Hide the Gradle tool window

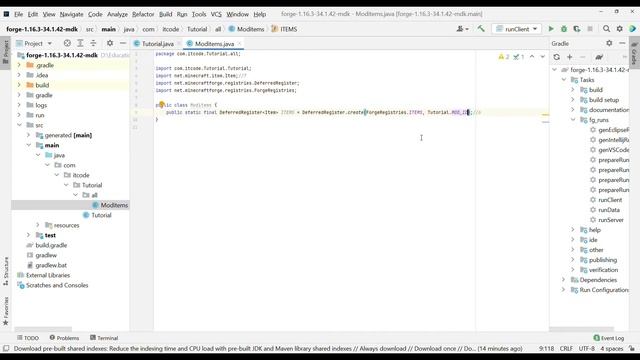pos(622,43)
